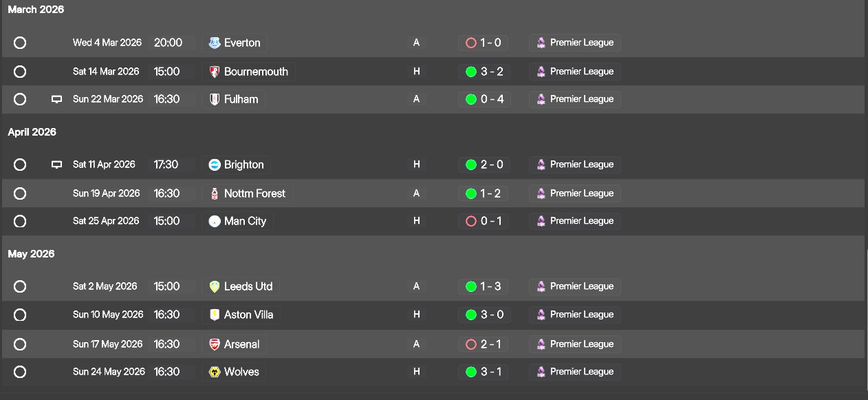Open the Arsenal team link
This screenshot has height=400, width=868.
coord(241,344)
